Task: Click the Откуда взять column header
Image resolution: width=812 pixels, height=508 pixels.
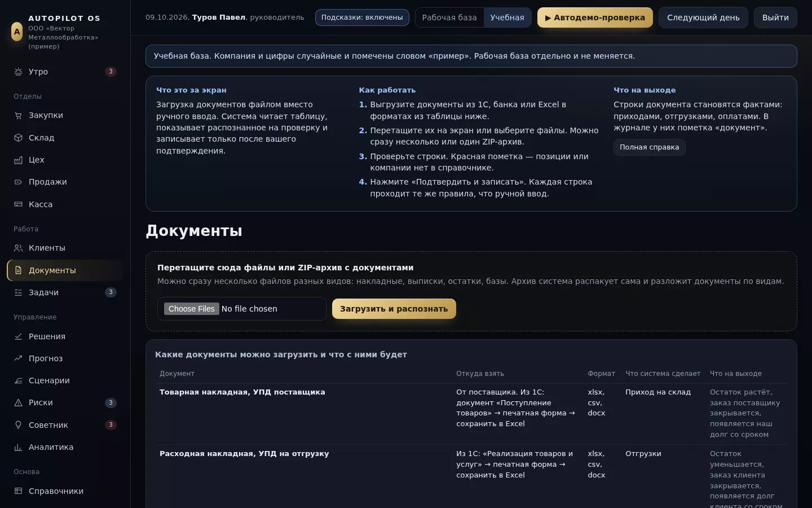Action: coord(480,374)
